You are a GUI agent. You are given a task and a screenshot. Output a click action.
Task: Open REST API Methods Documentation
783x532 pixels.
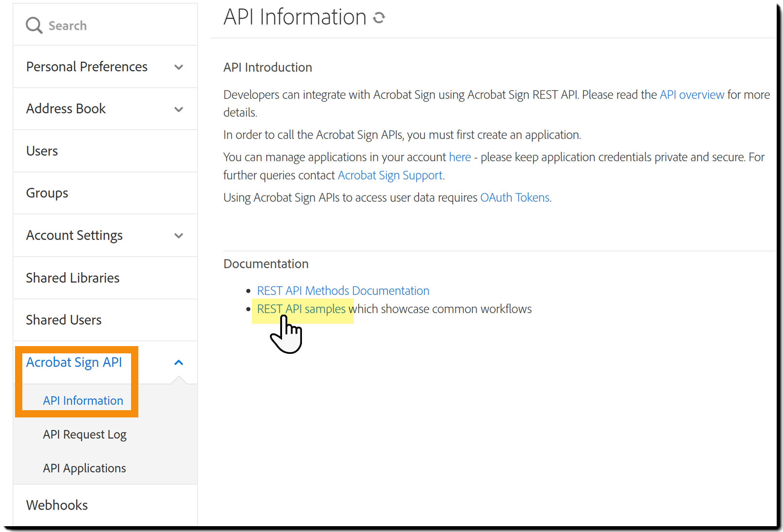pyautogui.click(x=343, y=290)
